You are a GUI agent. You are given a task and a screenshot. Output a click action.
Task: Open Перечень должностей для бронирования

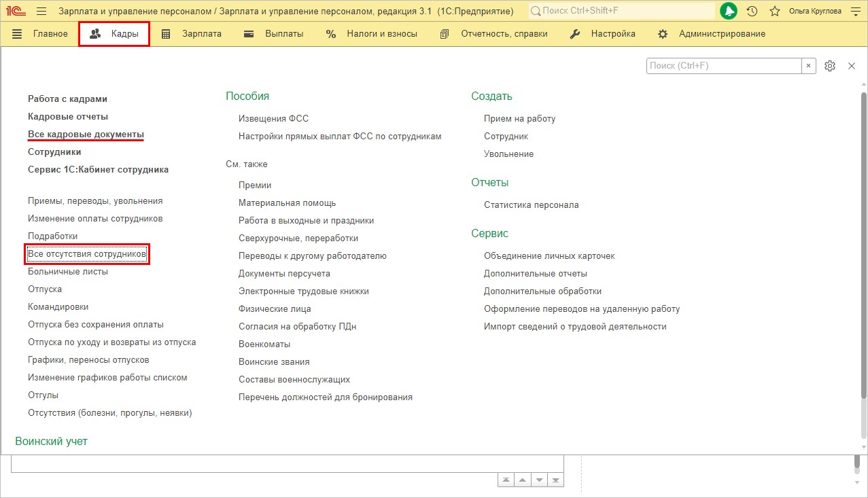(326, 397)
